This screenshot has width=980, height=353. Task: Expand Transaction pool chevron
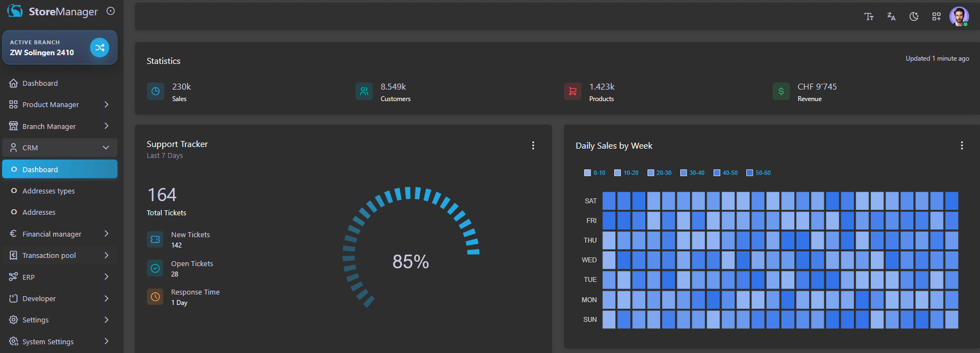point(106,255)
